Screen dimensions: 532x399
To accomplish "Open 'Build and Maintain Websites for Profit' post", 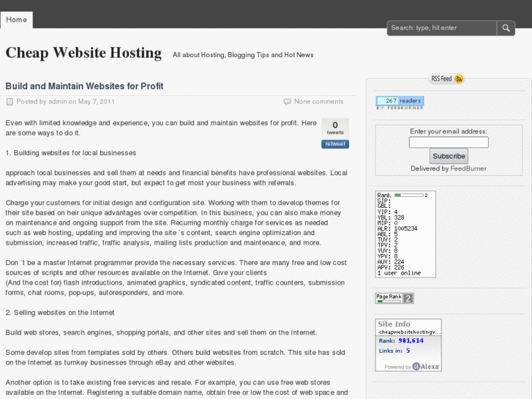I will click(84, 86).
